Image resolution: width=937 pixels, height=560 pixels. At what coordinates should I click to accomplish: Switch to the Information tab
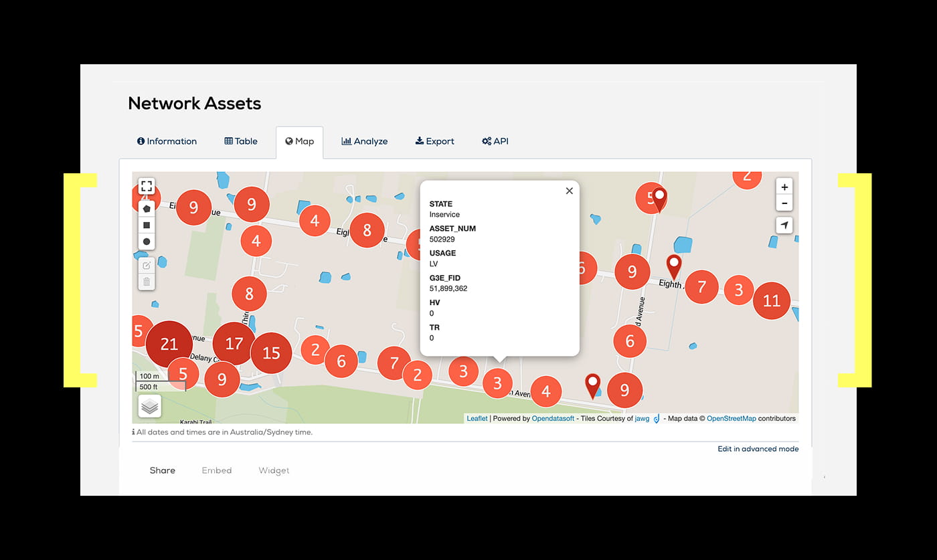tap(167, 141)
